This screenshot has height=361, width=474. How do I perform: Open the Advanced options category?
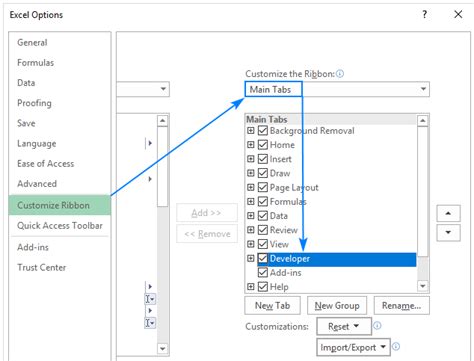click(37, 184)
